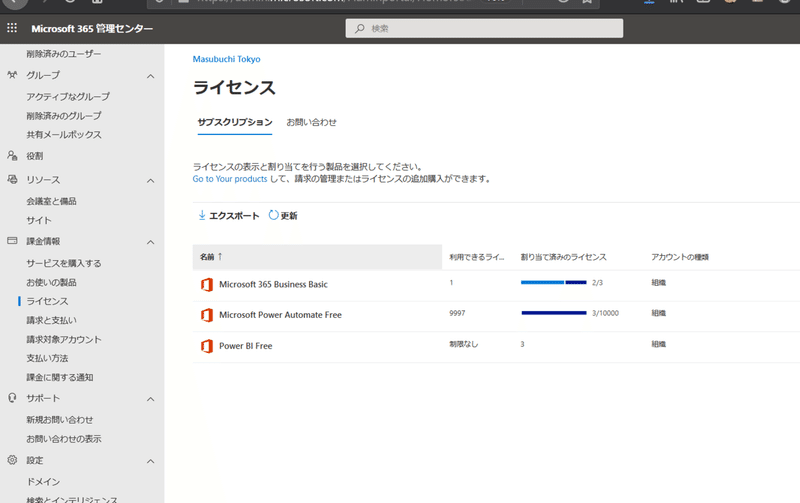Click the Office icon for Power BI Free
This screenshot has width=800, height=503.
[x=207, y=346]
